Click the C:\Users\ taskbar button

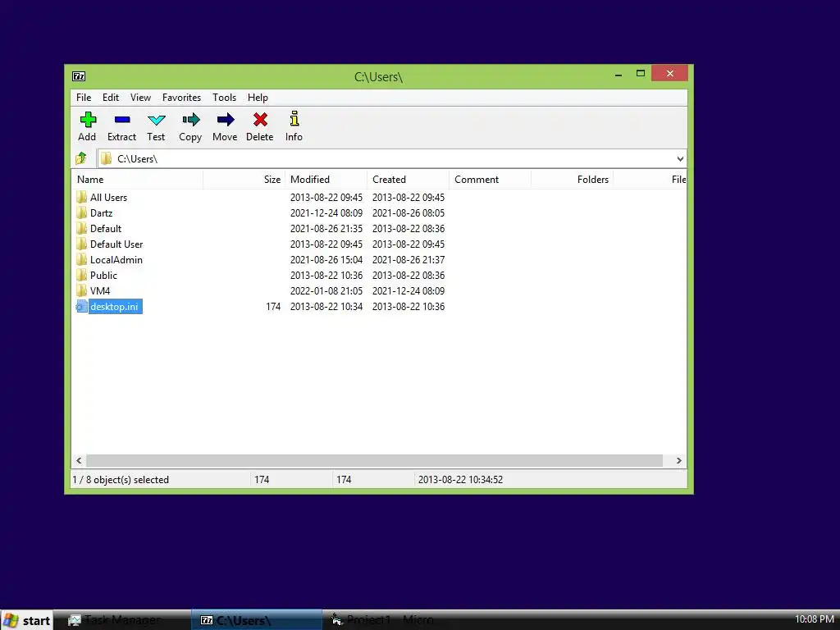257,620
